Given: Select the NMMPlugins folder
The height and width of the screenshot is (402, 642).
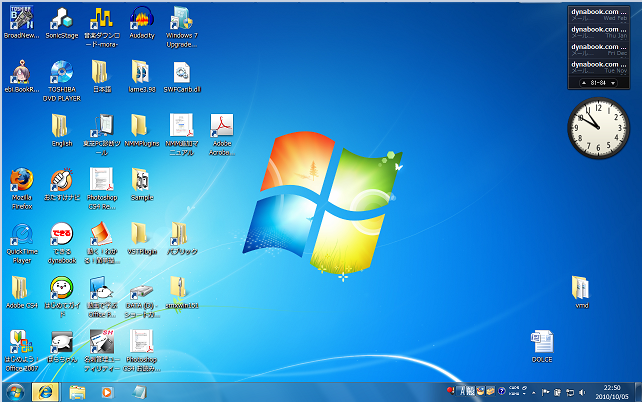Looking at the screenshot, I should (x=142, y=130).
